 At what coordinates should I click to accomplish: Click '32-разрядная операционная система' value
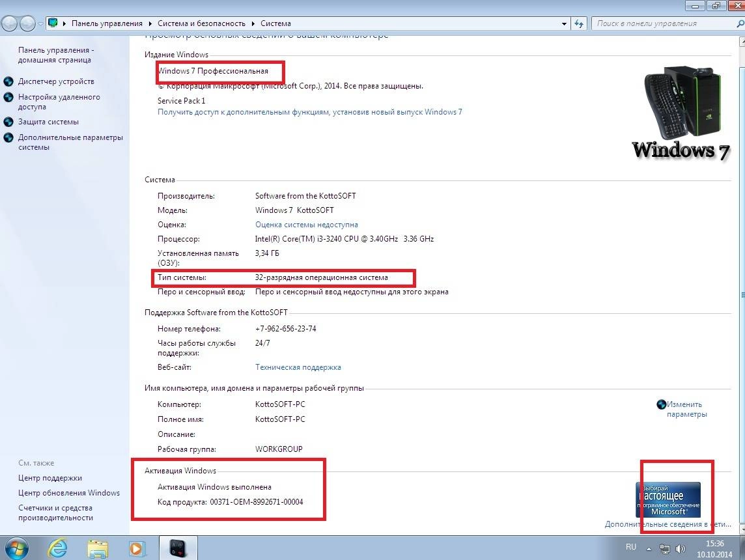322,277
